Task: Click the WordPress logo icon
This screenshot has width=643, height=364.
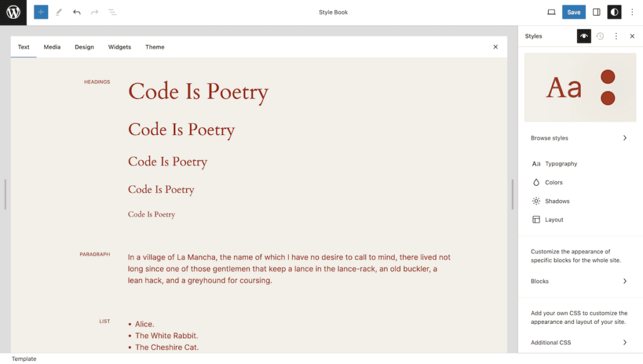Action: tap(13, 13)
